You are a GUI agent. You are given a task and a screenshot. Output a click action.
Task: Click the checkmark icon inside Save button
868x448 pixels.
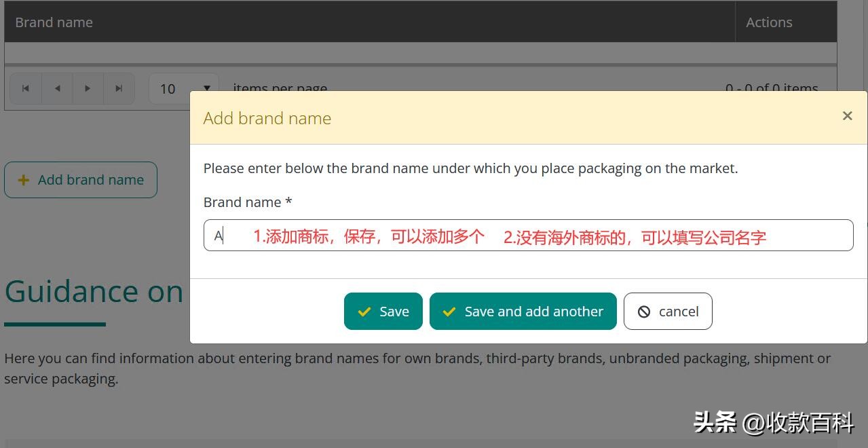[x=364, y=311]
